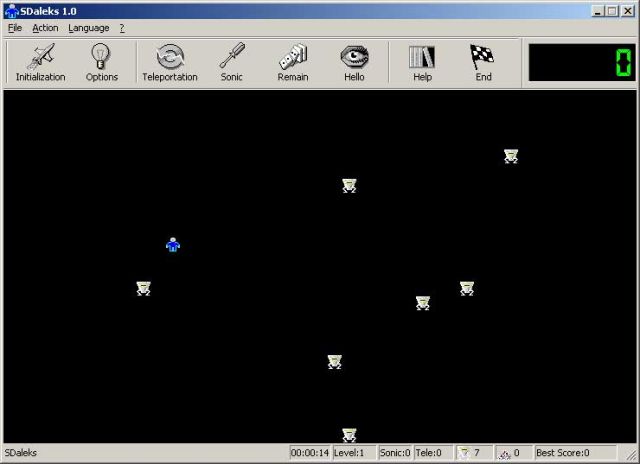The height and width of the screenshot is (464, 640).
Task: Activate the Teleportation toolbar icon
Action: [x=170, y=57]
